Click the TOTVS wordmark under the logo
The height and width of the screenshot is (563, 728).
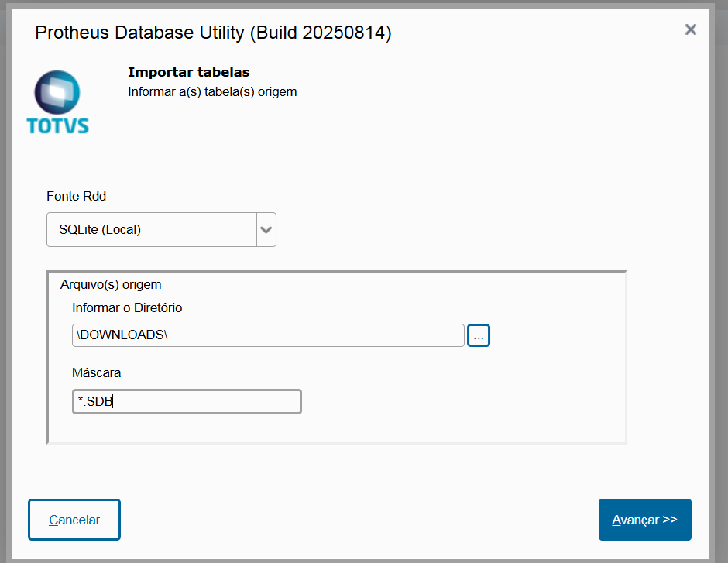[x=58, y=125]
